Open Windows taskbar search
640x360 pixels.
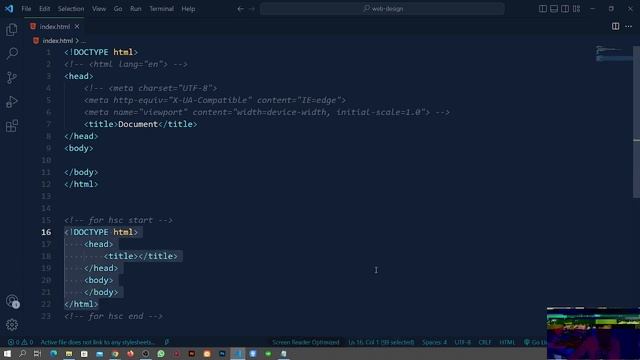pos(22,353)
